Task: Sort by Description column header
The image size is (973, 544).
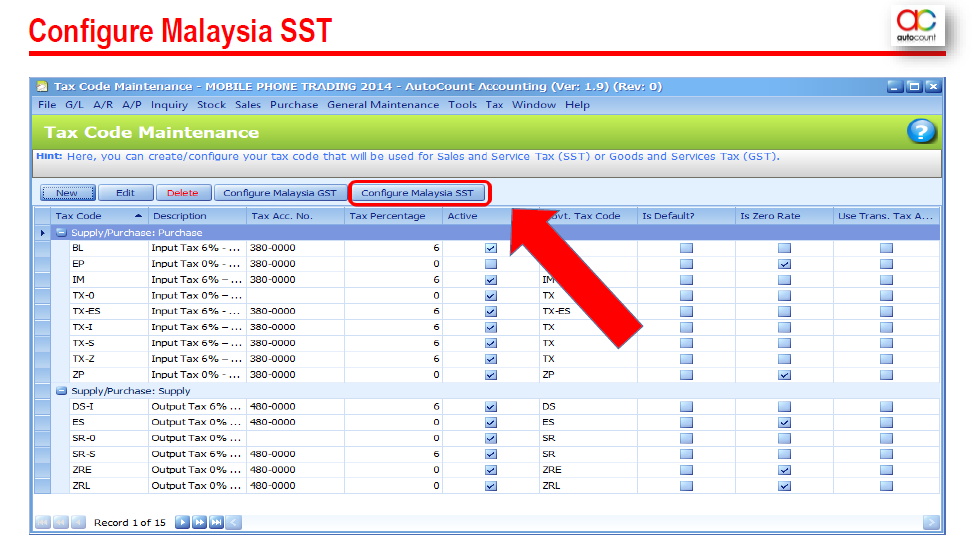Action: coord(197,216)
